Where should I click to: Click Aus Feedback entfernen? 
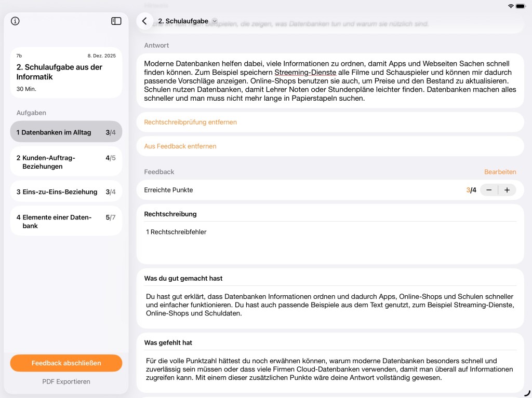180,146
